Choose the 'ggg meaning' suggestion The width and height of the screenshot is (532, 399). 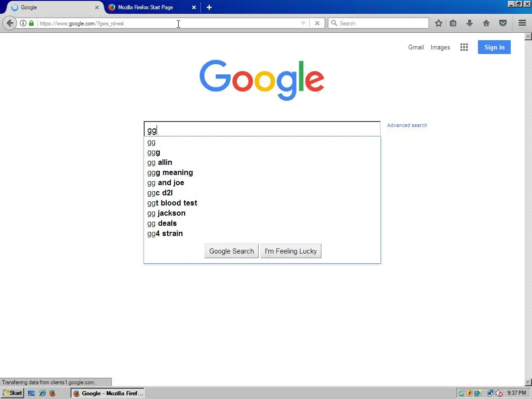tap(262, 173)
